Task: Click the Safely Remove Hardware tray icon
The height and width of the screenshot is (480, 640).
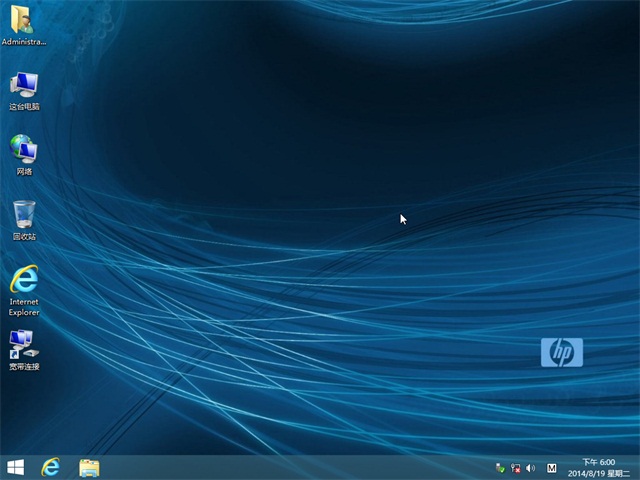Action: pyautogui.click(x=500, y=468)
